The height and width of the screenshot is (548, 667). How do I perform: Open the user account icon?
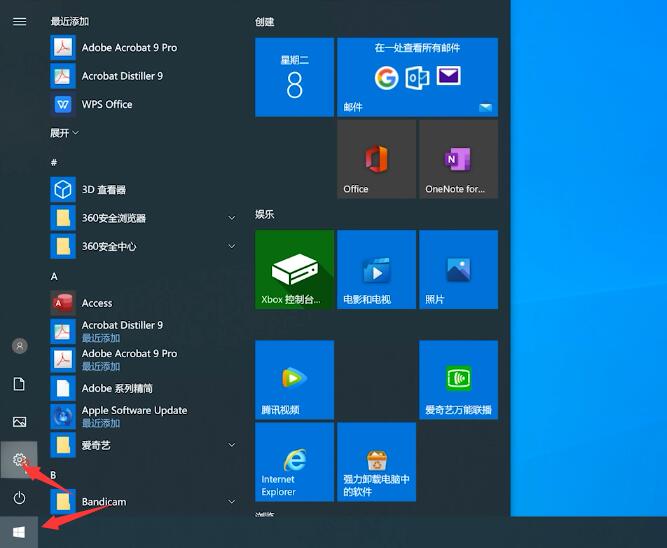click(x=20, y=346)
